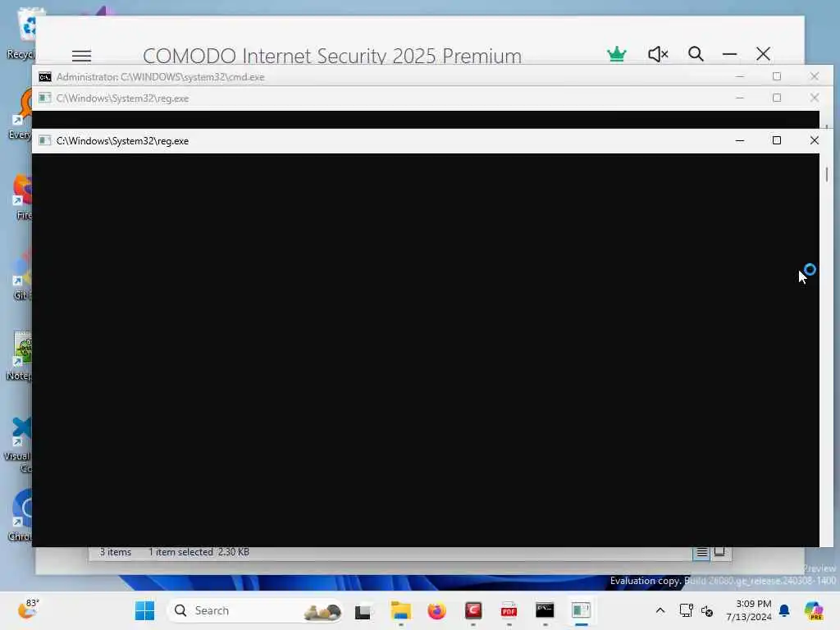
Task: Click the front reg.exe window system icon
Action: click(45, 141)
